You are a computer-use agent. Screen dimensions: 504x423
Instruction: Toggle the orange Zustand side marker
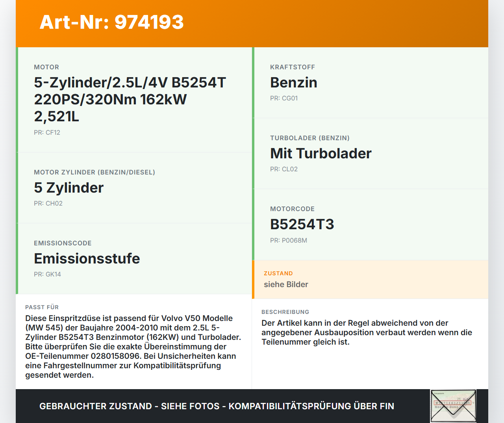pyautogui.click(x=253, y=279)
